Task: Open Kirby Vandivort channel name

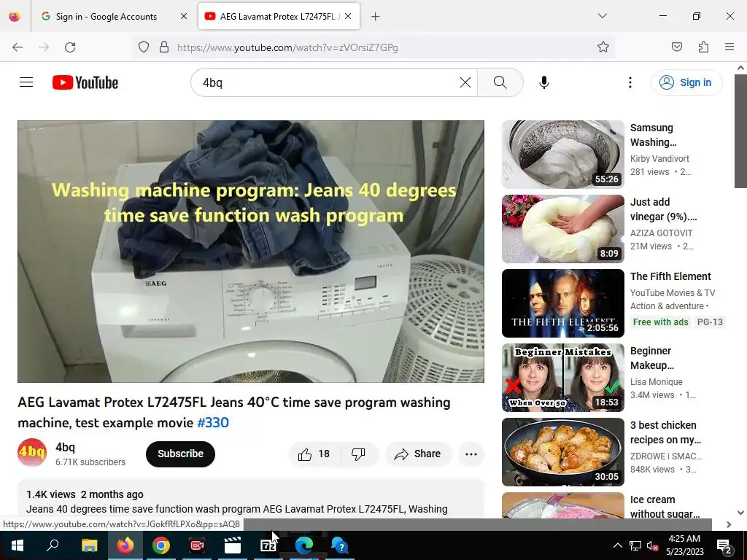Action: tap(659, 158)
